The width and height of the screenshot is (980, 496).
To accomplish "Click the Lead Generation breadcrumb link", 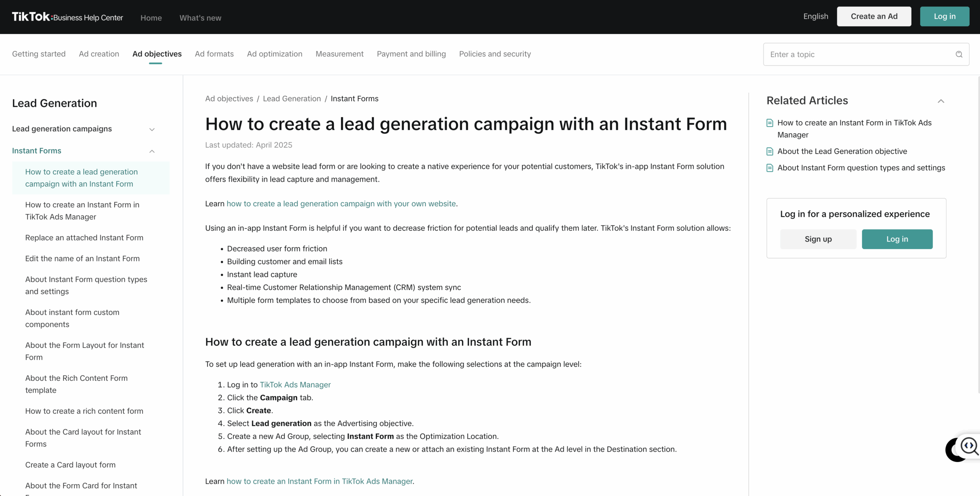I will (x=292, y=99).
